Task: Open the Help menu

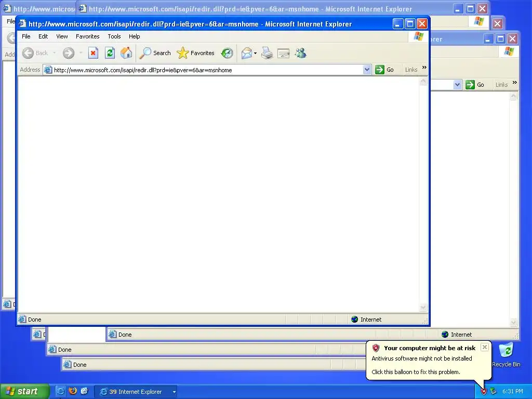Action: (134, 36)
